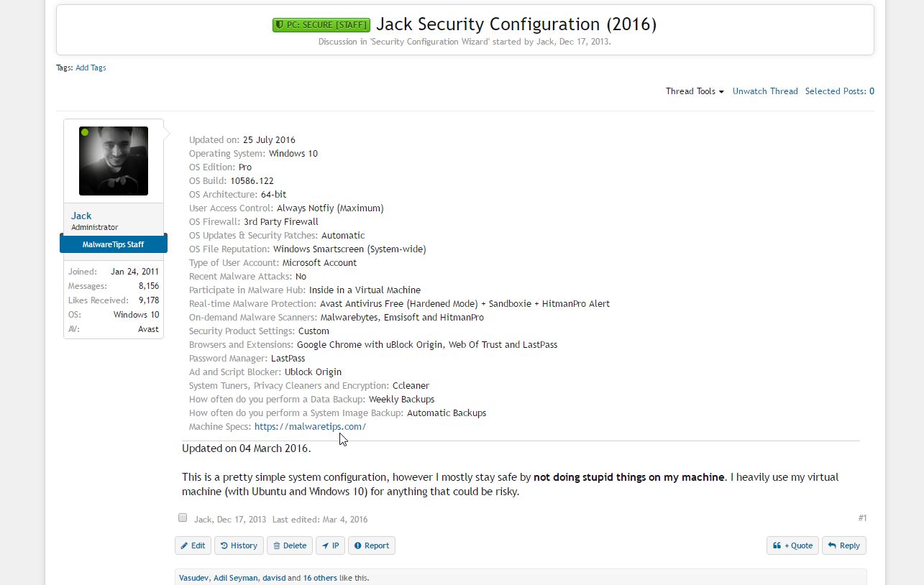Image resolution: width=924 pixels, height=585 pixels.
Task: Delete the post via trash button
Action: pyautogui.click(x=289, y=545)
